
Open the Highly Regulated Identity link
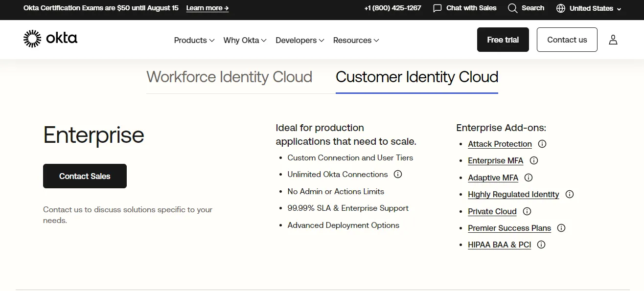(x=513, y=194)
